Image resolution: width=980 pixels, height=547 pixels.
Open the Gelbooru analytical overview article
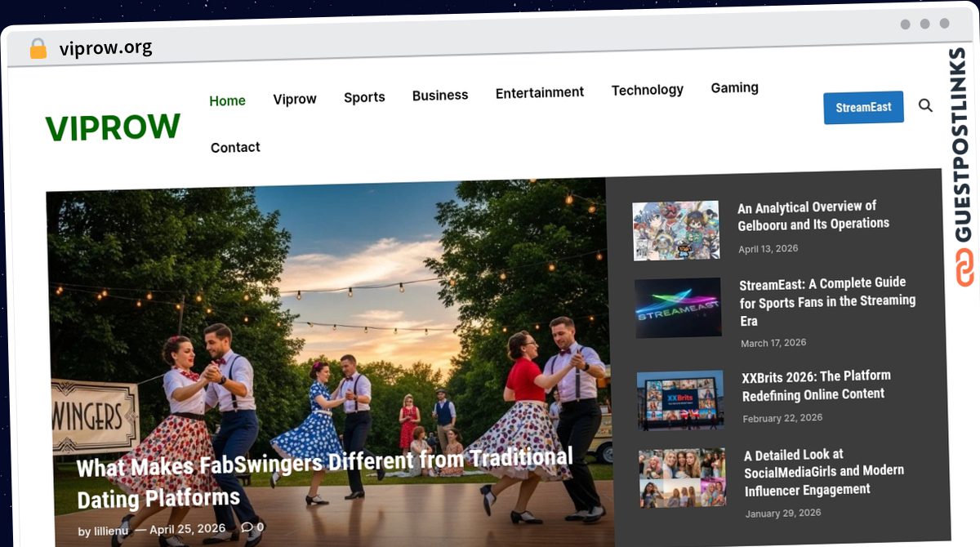coord(813,215)
